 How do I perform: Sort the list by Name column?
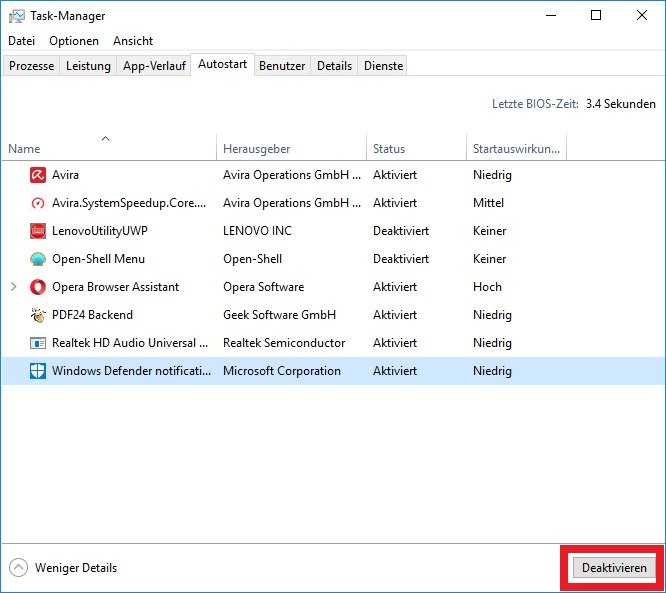25,149
